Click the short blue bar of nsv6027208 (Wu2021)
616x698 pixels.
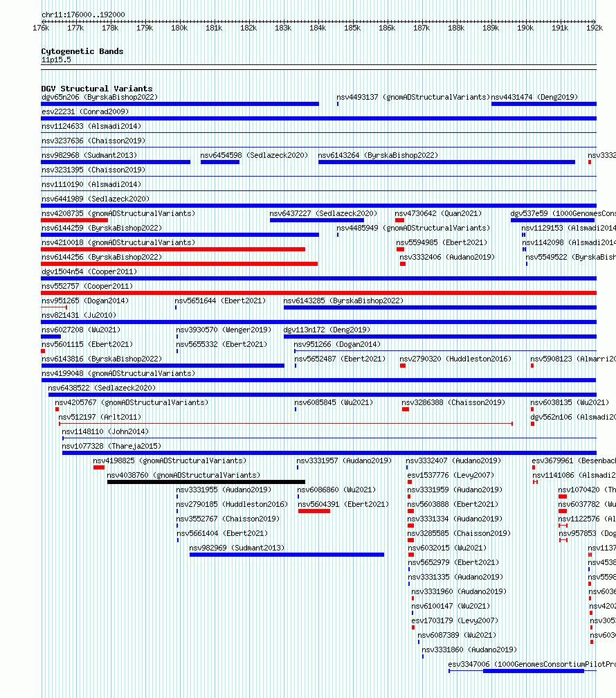pos(51,337)
